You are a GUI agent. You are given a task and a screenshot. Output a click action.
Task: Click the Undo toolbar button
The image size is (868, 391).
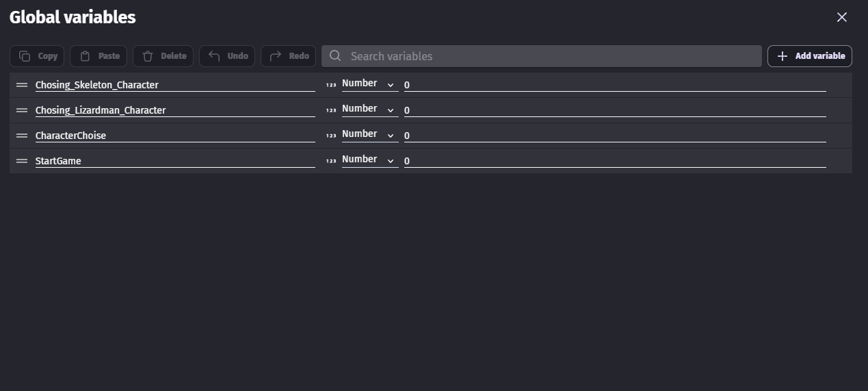[227, 56]
